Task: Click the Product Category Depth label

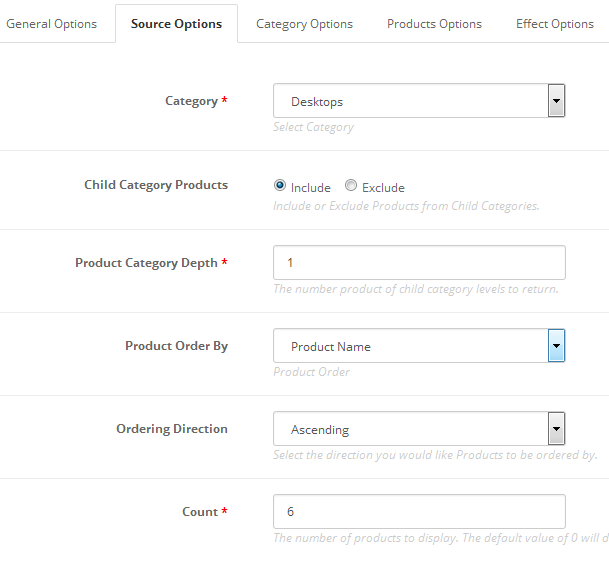Action: [x=146, y=263]
